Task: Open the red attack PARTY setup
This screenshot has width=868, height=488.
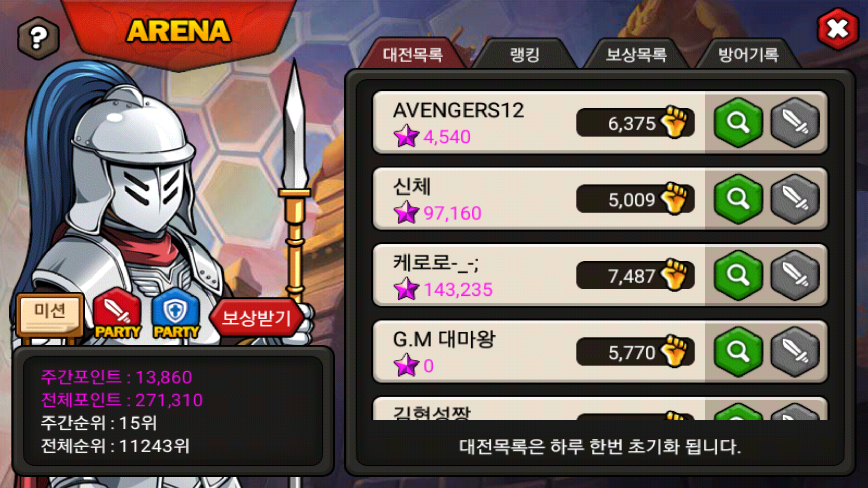Action: click(117, 313)
